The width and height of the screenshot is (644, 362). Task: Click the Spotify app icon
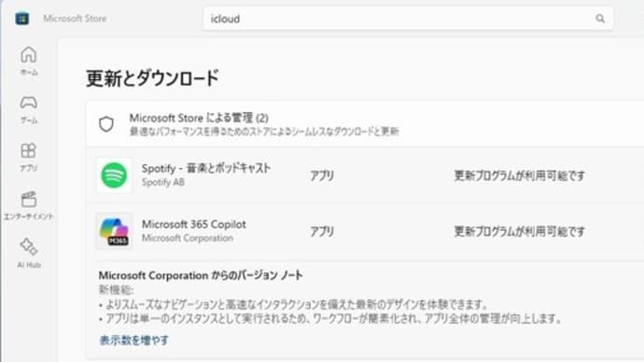[114, 175]
